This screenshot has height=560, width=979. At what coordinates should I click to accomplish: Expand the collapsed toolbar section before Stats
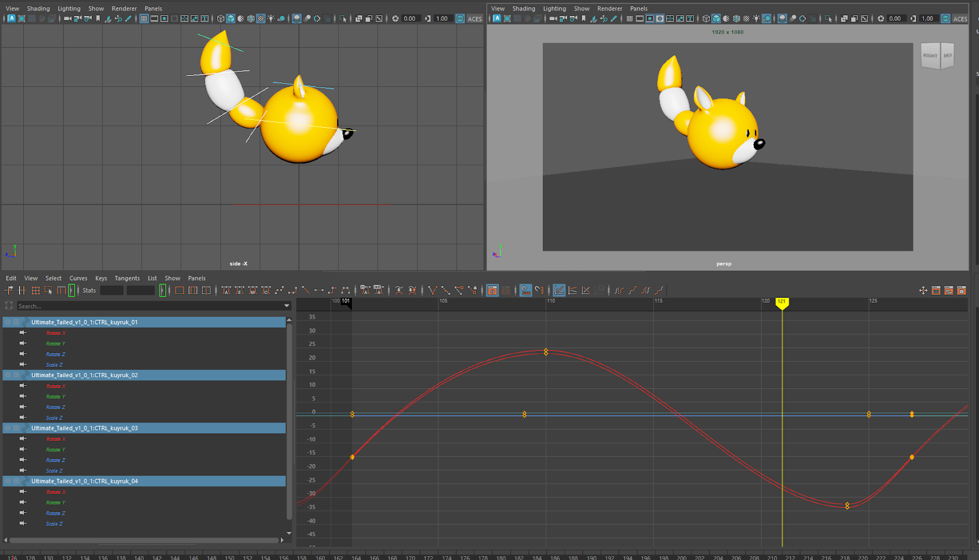(x=72, y=290)
